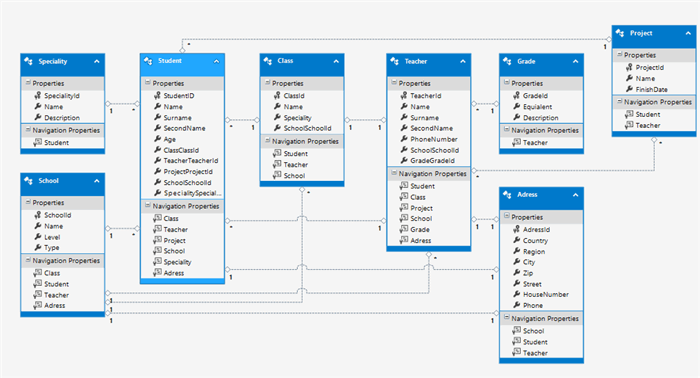Collapse the Project entity with its chevron
The height and width of the screenshot is (378, 700).
[x=688, y=33]
